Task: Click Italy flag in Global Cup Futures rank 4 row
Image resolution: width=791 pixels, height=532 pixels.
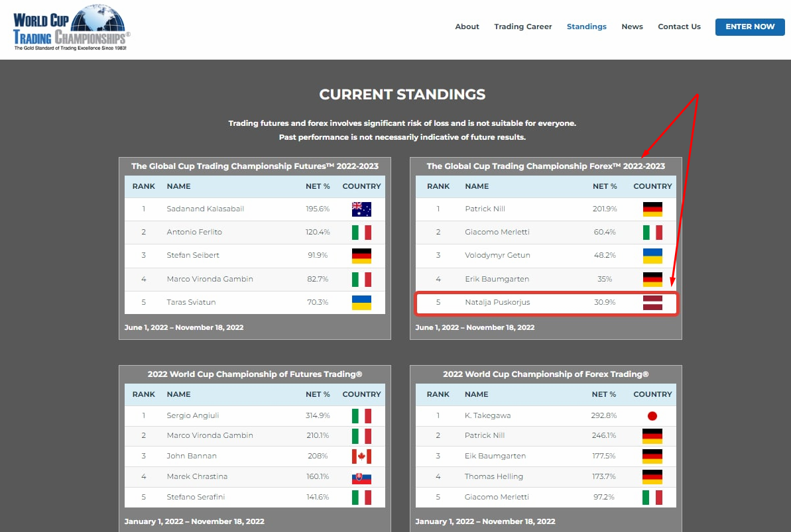Action: click(x=361, y=279)
